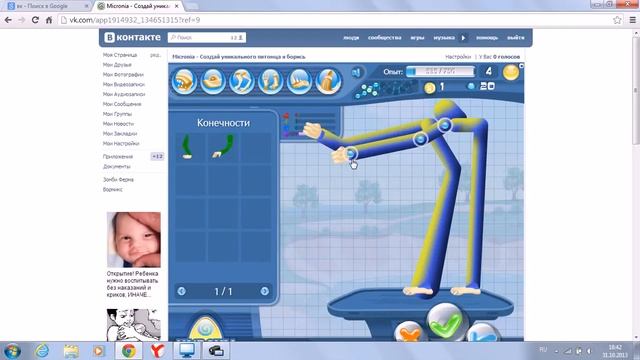Open the 'игры' header link

tap(417, 38)
